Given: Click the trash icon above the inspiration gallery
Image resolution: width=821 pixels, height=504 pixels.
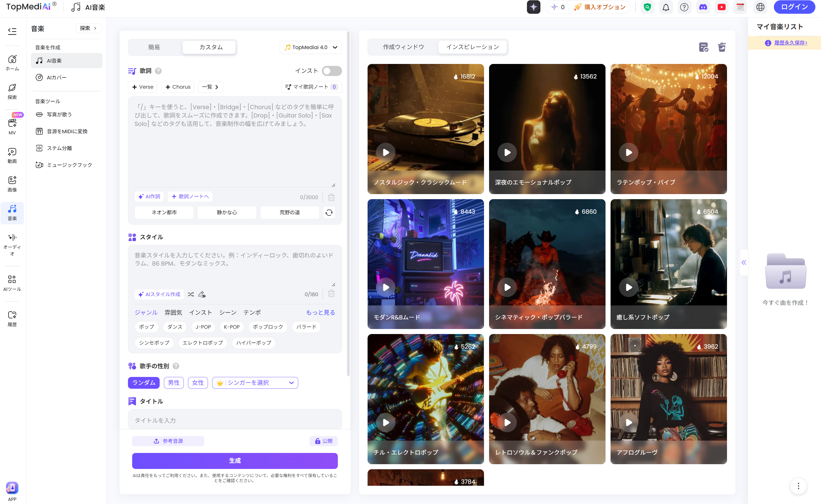Looking at the screenshot, I should (x=722, y=47).
